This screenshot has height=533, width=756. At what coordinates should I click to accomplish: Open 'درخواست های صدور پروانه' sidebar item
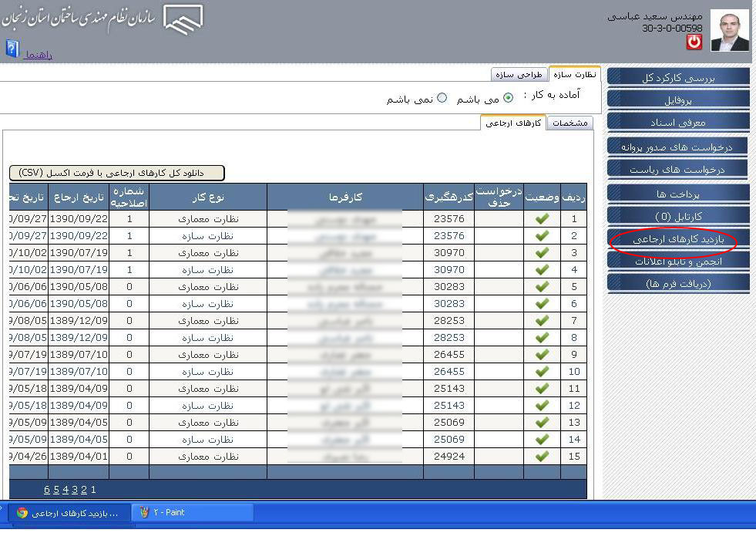[x=678, y=147]
